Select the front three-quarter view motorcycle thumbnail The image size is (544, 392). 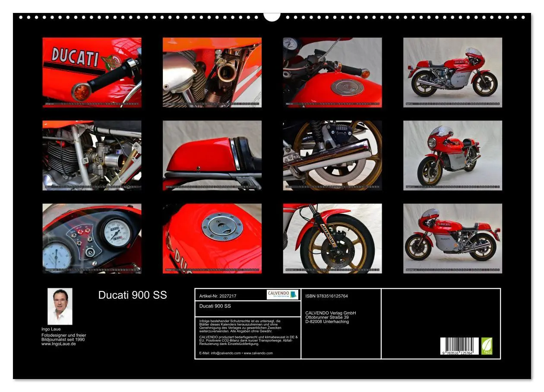(452, 155)
